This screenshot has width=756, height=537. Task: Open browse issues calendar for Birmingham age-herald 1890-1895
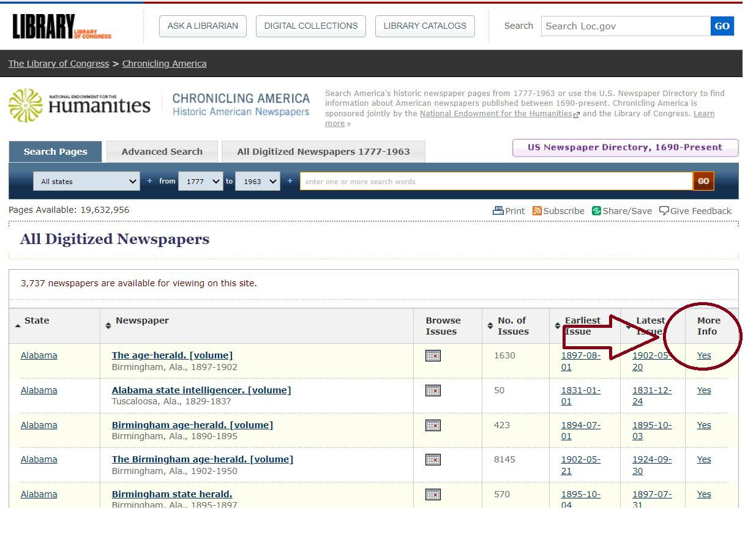[433, 425]
